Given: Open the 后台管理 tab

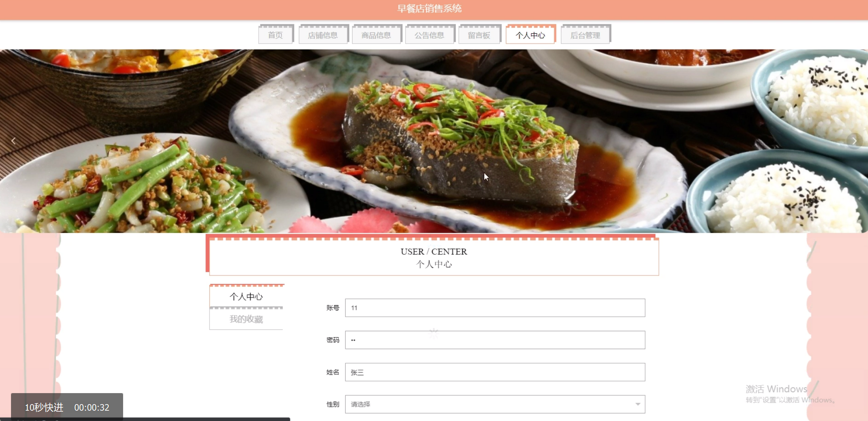Looking at the screenshot, I should [585, 35].
